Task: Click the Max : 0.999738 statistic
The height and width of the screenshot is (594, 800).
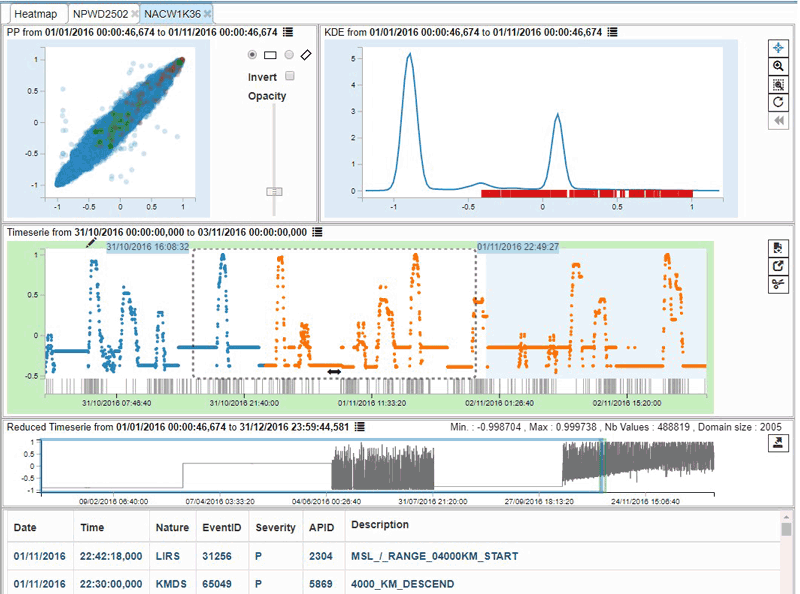Action: (x=563, y=427)
